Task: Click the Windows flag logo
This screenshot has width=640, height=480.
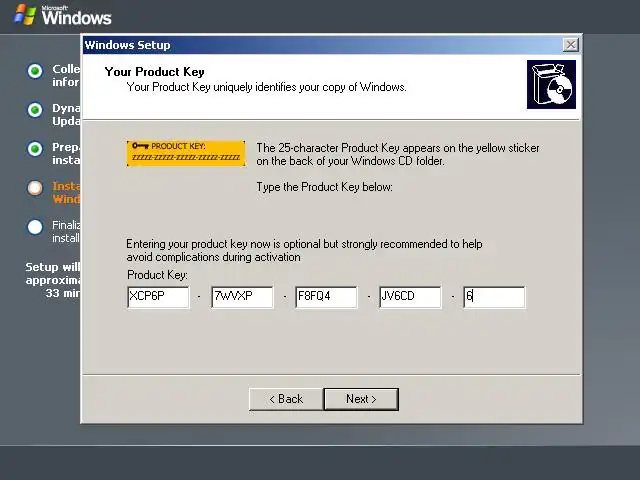Action: click(x=24, y=15)
